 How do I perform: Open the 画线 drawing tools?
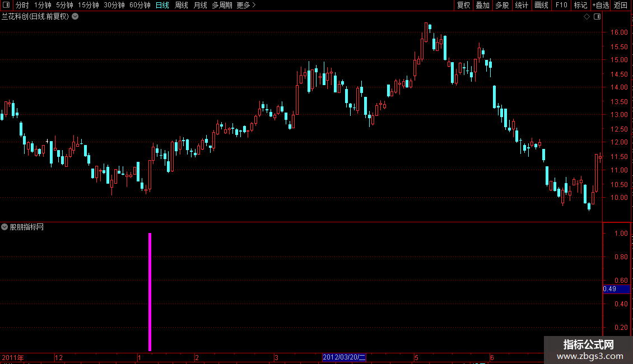[x=541, y=5]
